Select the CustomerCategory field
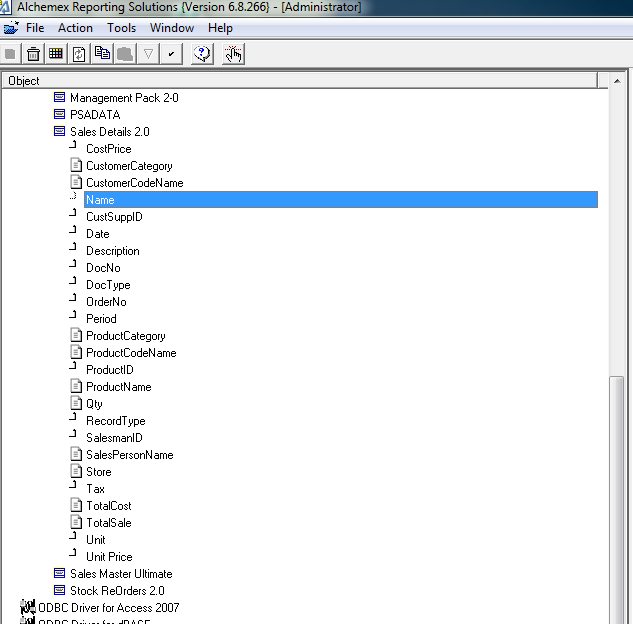The width and height of the screenshot is (633, 624). [129, 166]
